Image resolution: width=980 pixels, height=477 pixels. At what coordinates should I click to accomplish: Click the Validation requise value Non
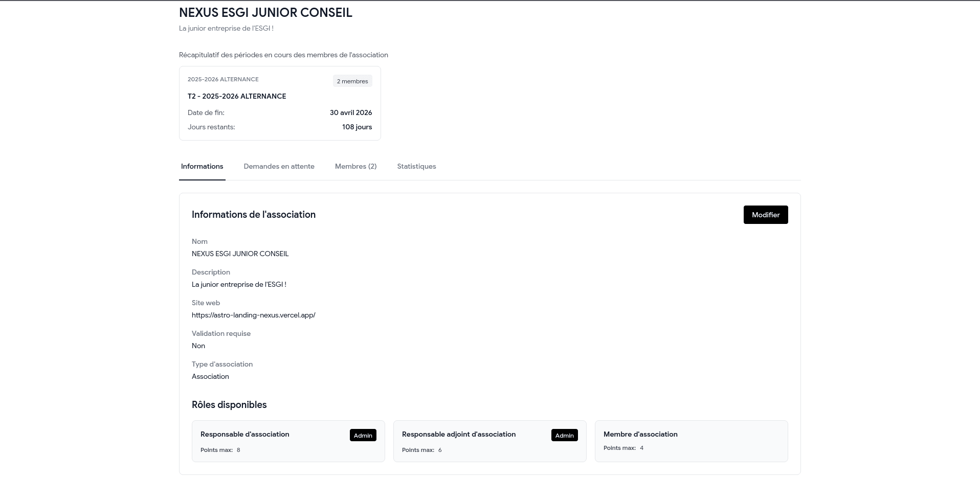[x=198, y=346]
